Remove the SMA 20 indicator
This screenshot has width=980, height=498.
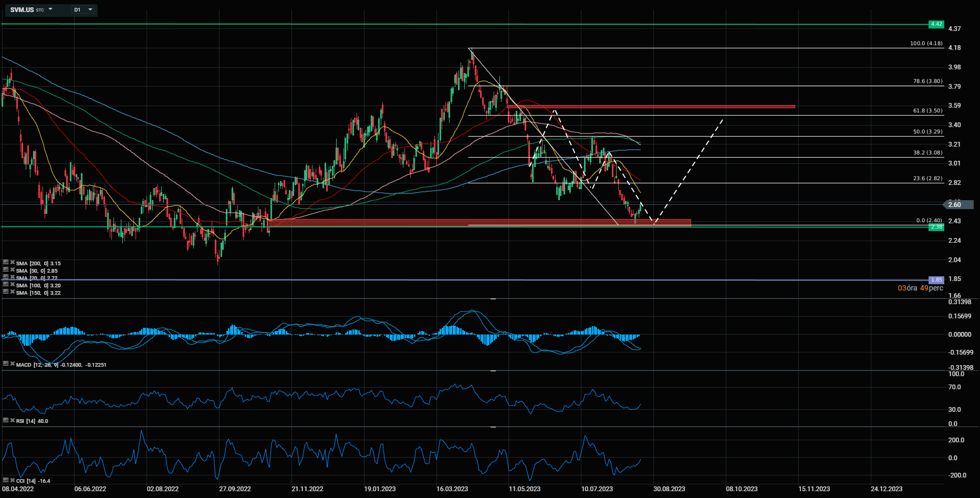(x=12, y=277)
